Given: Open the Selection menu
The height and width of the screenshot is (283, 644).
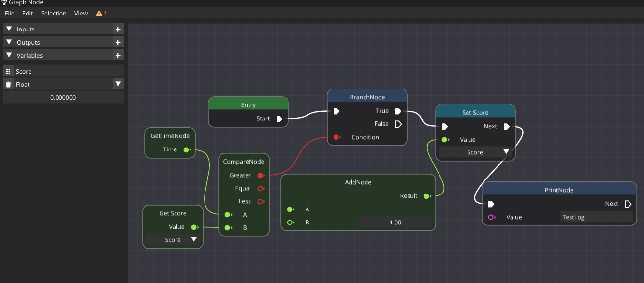Looking at the screenshot, I should pos(54,14).
